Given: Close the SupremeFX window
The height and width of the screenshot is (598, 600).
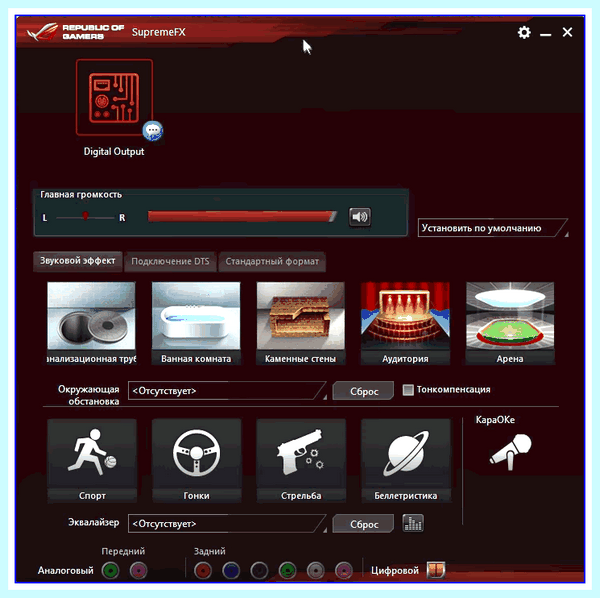Looking at the screenshot, I should tap(567, 32).
